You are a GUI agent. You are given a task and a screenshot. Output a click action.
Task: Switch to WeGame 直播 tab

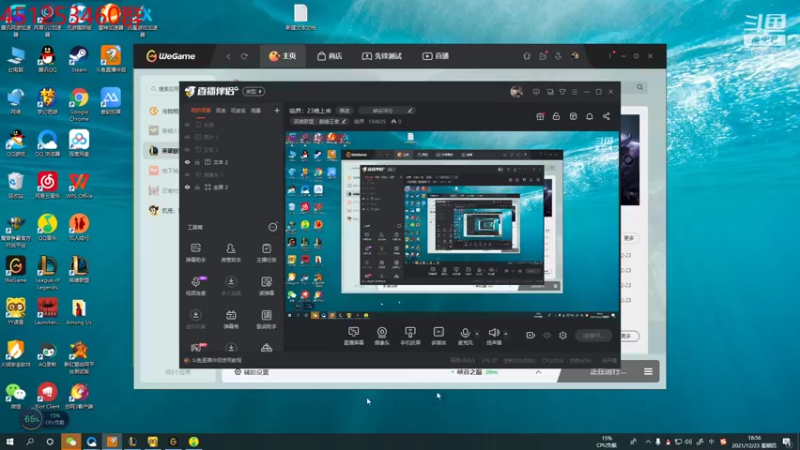[435, 56]
